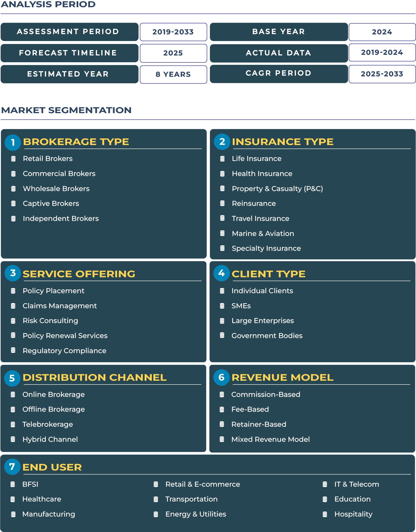This screenshot has height=532, width=416.
Task: Click the coin icon beside Life Insurance
Action: coord(222,159)
